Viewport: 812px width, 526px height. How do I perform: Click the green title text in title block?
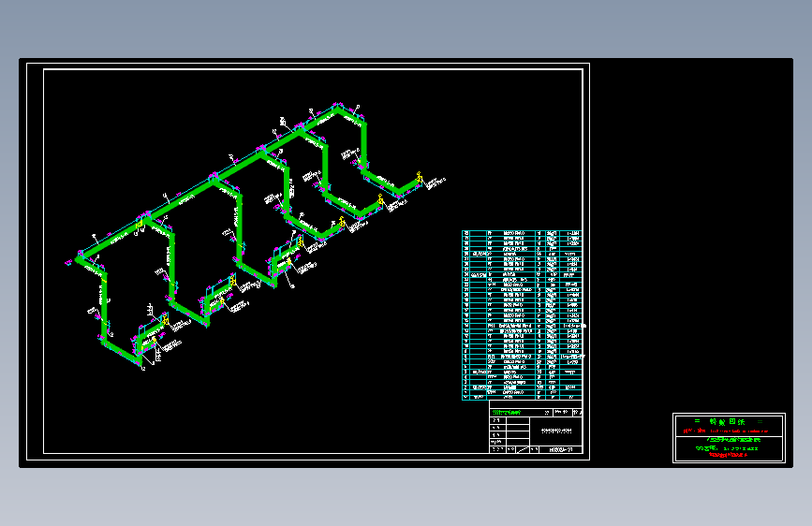click(507, 413)
